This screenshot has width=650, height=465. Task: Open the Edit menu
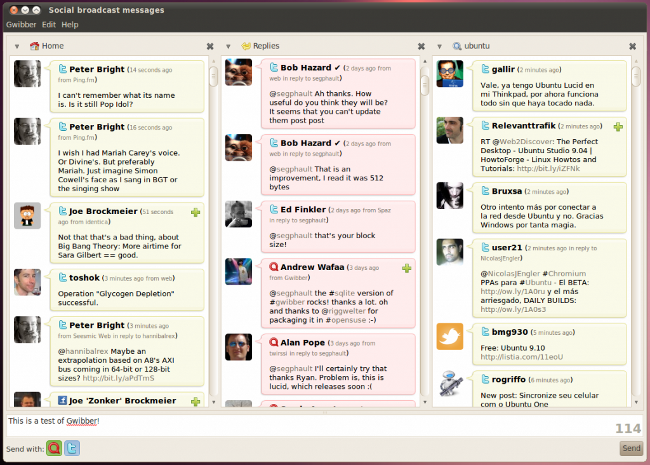tap(49, 24)
